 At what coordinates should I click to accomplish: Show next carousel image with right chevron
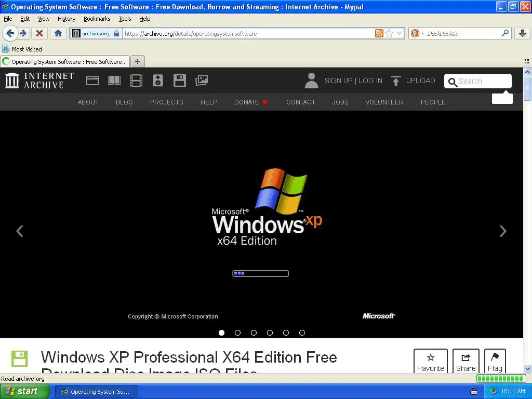(503, 231)
